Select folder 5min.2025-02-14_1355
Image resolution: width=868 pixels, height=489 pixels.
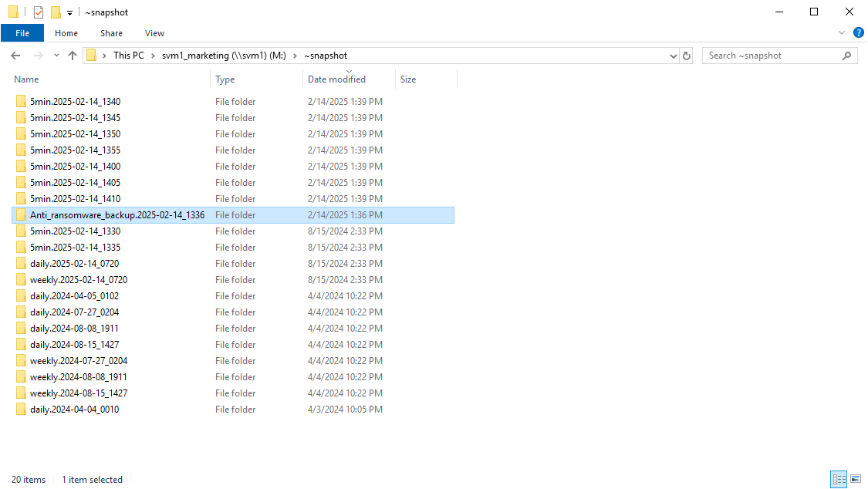pyautogui.click(x=76, y=150)
